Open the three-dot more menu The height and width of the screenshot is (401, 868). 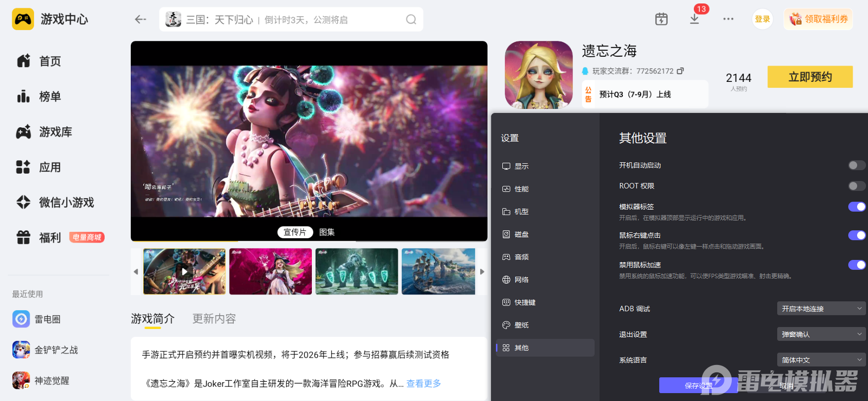[728, 19]
